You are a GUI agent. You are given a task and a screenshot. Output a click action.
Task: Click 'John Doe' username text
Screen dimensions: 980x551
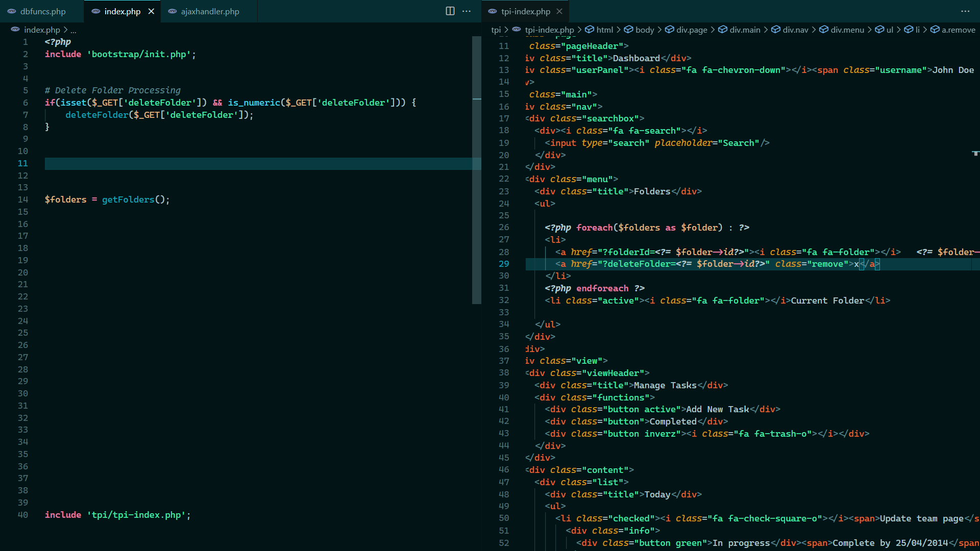953,70
